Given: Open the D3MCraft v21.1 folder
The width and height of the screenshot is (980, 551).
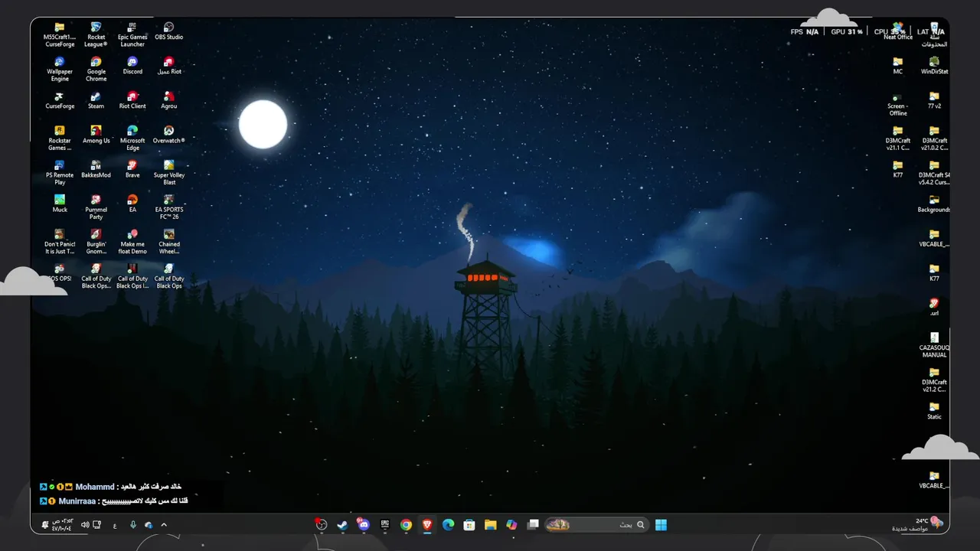Looking at the screenshot, I should tap(898, 138).
